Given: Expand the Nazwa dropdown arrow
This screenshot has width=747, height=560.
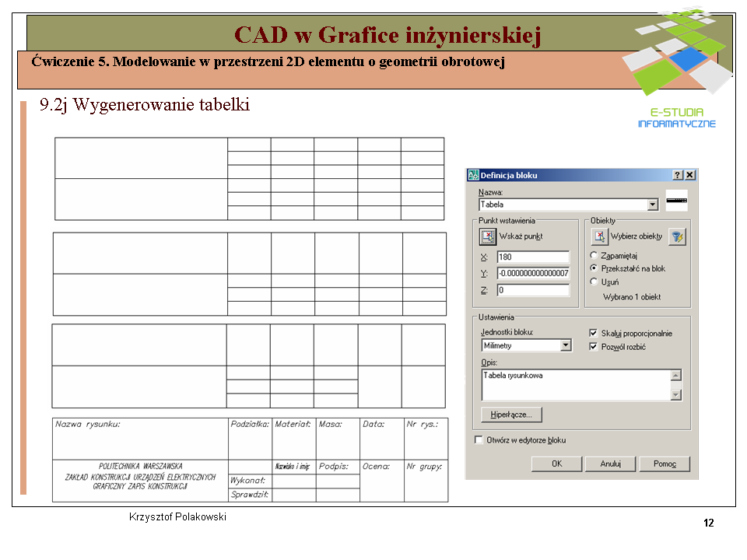Looking at the screenshot, I should (653, 205).
